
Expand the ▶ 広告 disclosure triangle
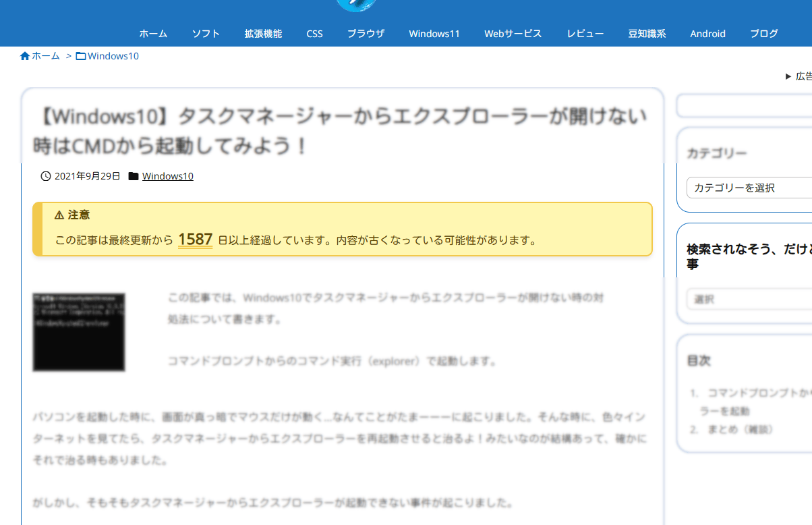pos(788,76)
